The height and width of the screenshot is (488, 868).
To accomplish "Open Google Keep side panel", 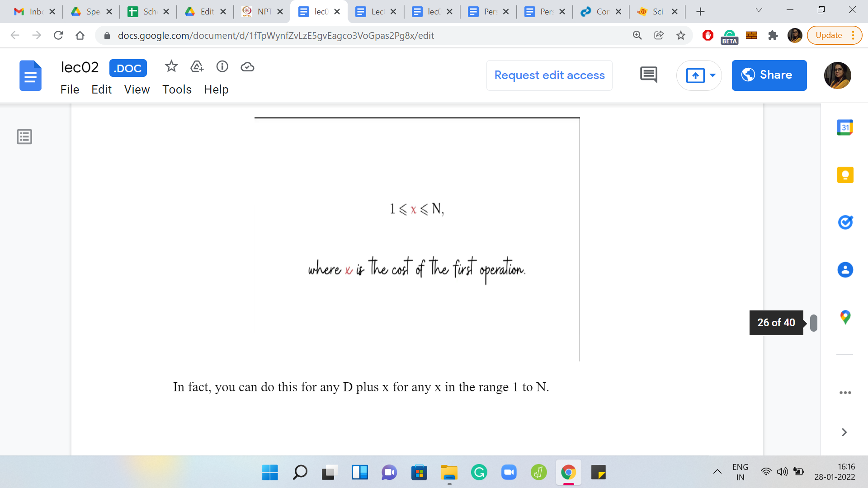I will tap(845, 175).
